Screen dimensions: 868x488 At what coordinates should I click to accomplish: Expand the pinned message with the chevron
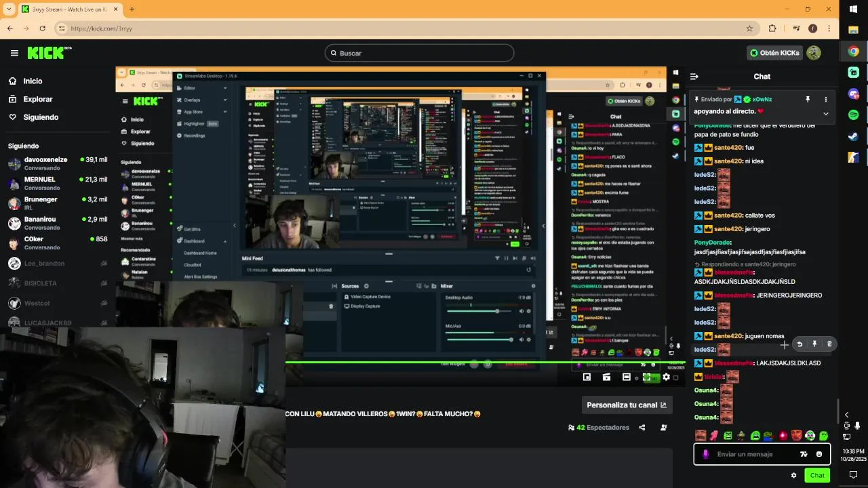click(x=825, y=113)
